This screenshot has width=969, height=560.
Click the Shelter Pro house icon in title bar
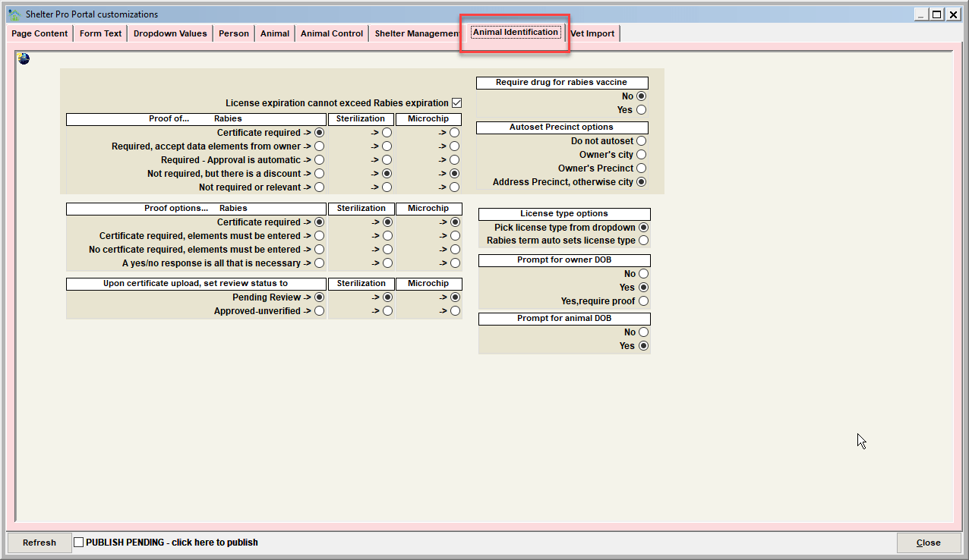click(x=14, y=14)
